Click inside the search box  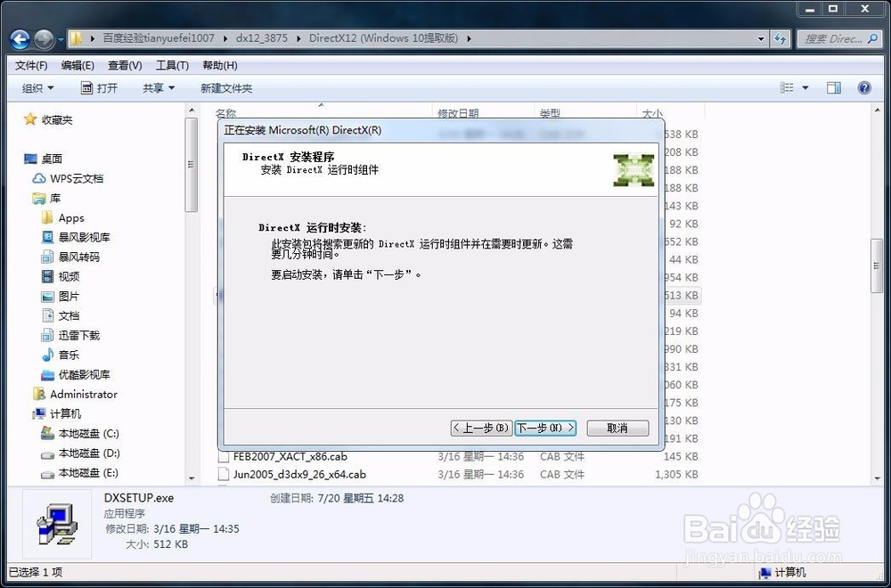tap(836, 38)
